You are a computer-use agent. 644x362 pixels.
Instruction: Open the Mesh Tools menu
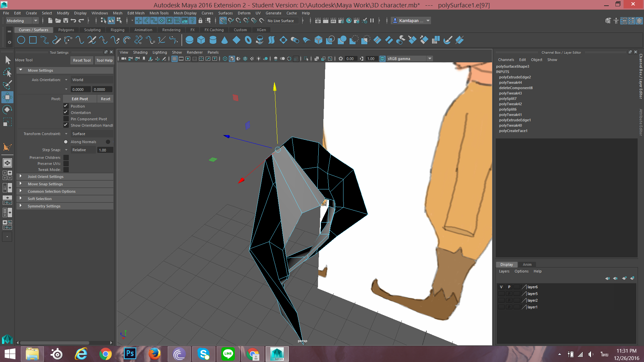pyautogui.click(x=159, y=13)
